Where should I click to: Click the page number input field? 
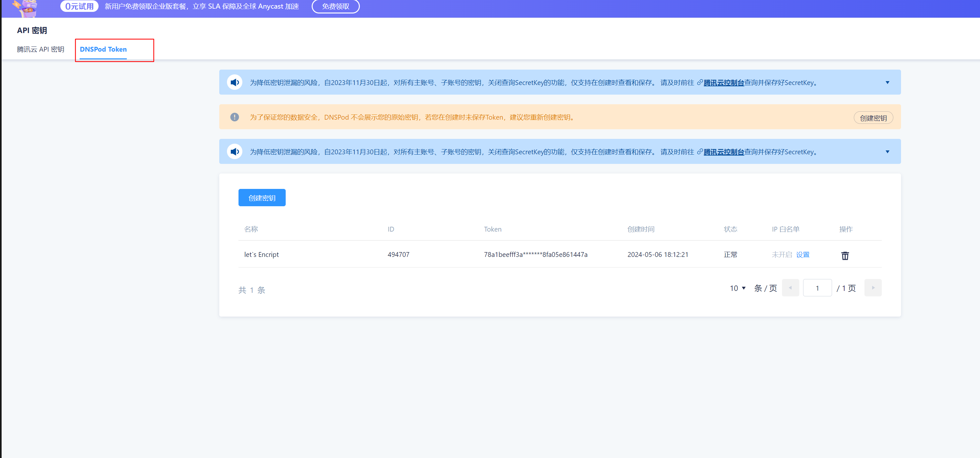coord(817,288)
